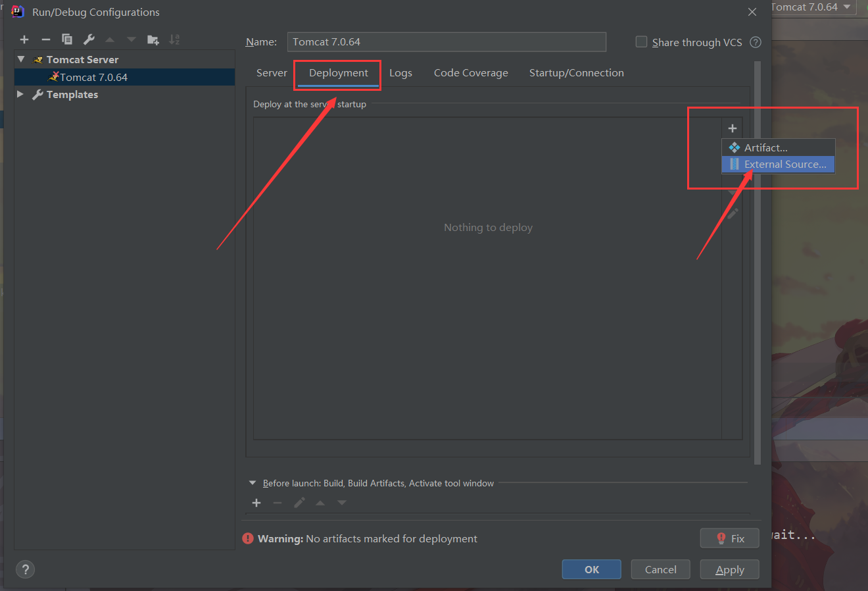Image resolution: width=868 pixels, height=591 pixels.
Task: Sort configurations alphabetically
Action: 174,39
